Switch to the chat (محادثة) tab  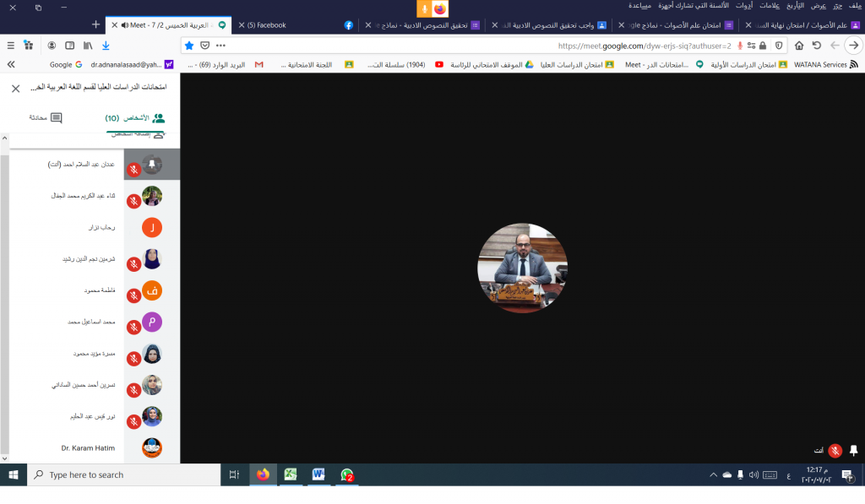pyautogui.click(x=45, y=118)
